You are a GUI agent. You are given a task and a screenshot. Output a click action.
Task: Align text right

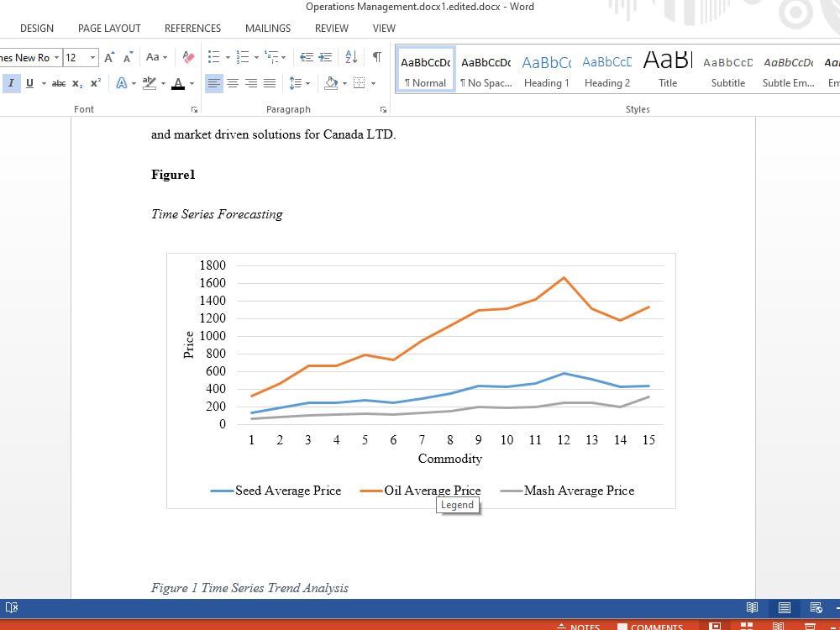(251, 83)
